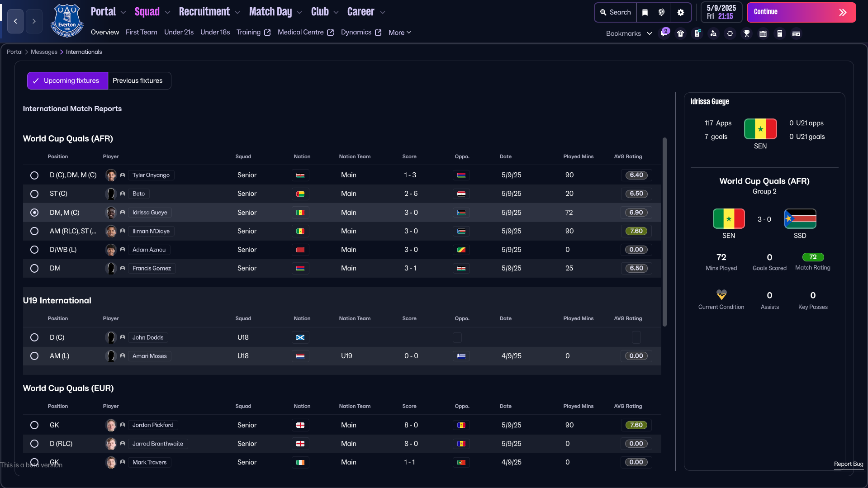
Task: Click the Everton club crest
Action: [67, 20]
